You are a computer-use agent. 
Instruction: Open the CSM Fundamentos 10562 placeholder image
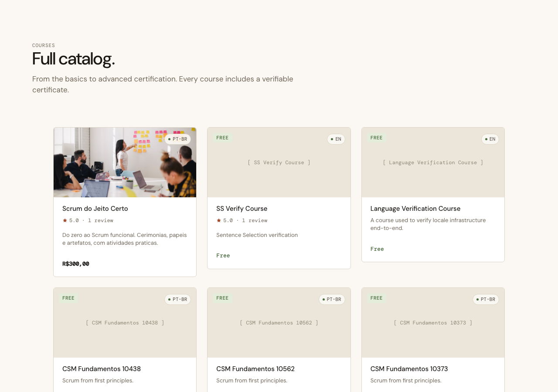(x=279, y=323)
